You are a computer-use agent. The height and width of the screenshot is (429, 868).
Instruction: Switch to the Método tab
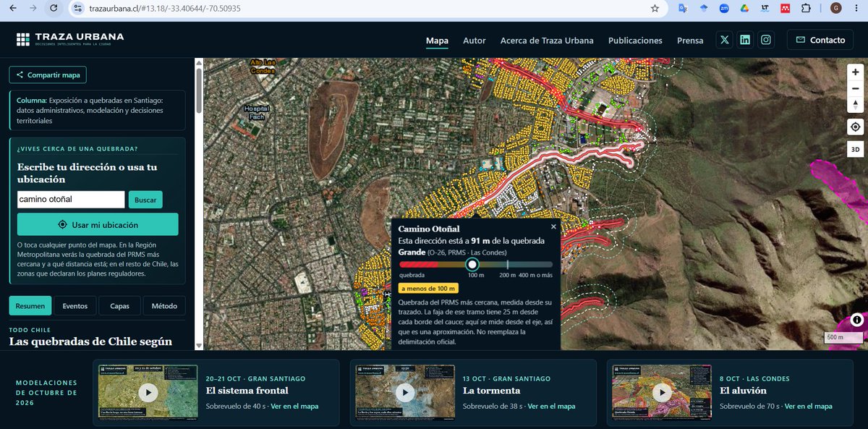click(x=164, y=306)
